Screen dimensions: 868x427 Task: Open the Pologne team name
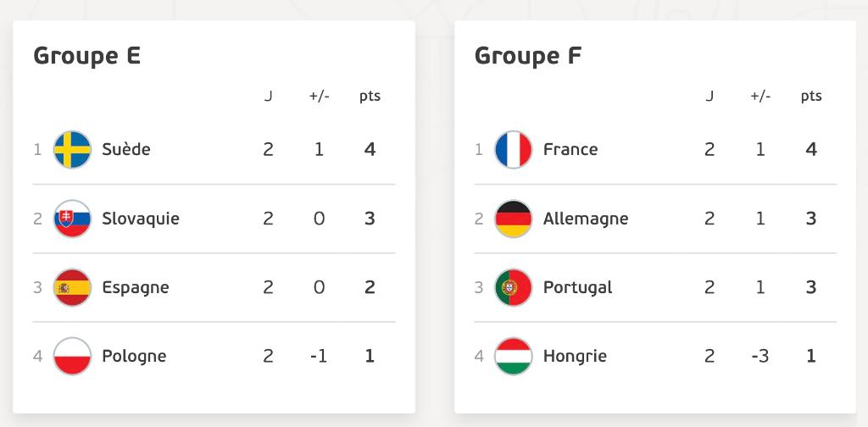pyautogui.click(x=134, y=356)
